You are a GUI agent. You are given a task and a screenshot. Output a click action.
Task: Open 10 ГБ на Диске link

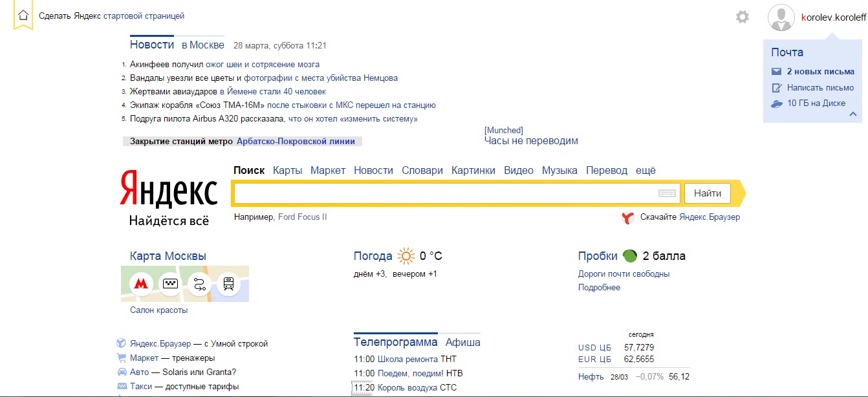coord(816,103)
